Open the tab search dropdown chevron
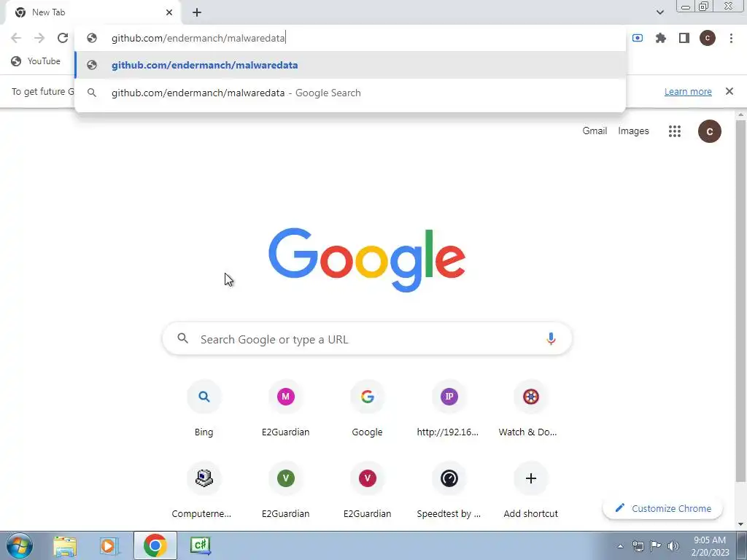The height and width of the screenshot is (560, 747). coord(659,12)
